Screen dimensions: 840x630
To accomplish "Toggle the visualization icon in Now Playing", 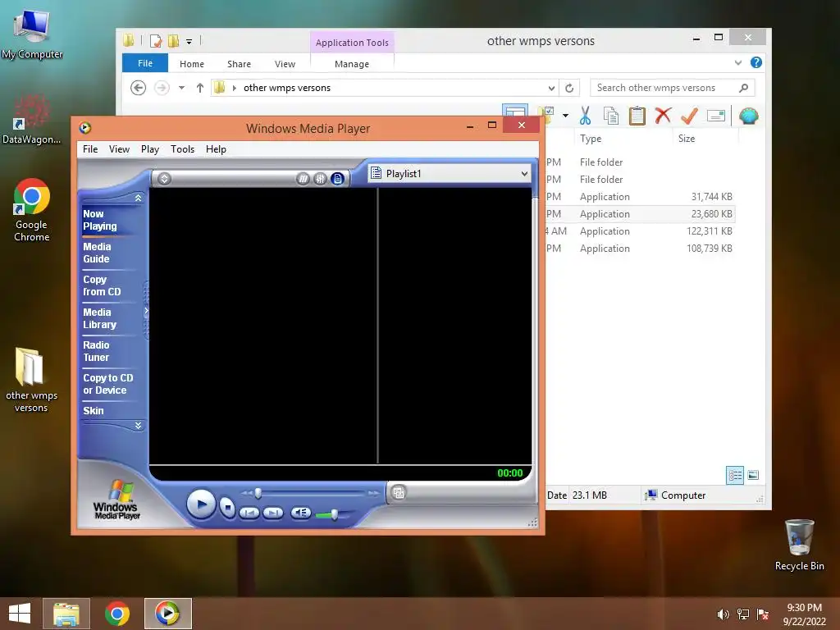I will 303,179.
